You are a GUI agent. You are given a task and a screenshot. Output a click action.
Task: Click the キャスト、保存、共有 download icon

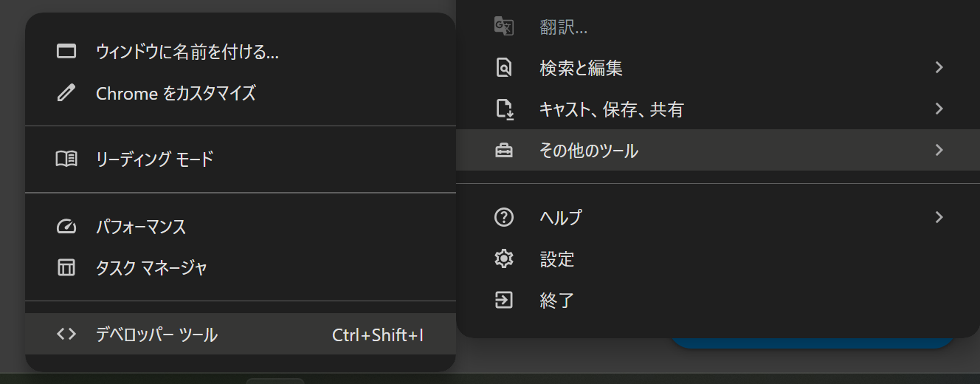504,110
